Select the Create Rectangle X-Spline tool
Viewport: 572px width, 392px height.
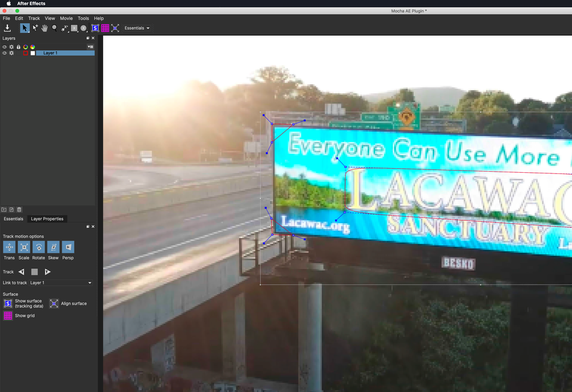[74, 28]
